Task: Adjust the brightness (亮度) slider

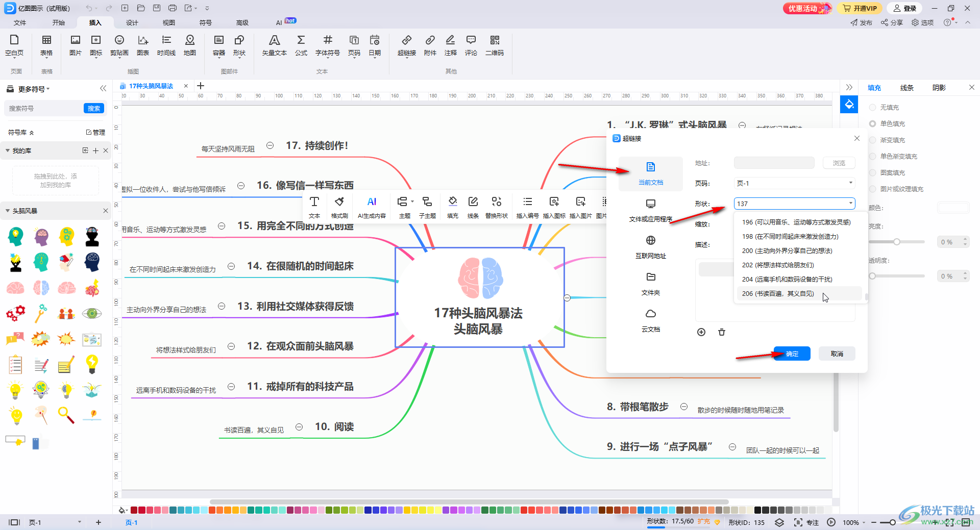Action: click(x=897, y=242)
